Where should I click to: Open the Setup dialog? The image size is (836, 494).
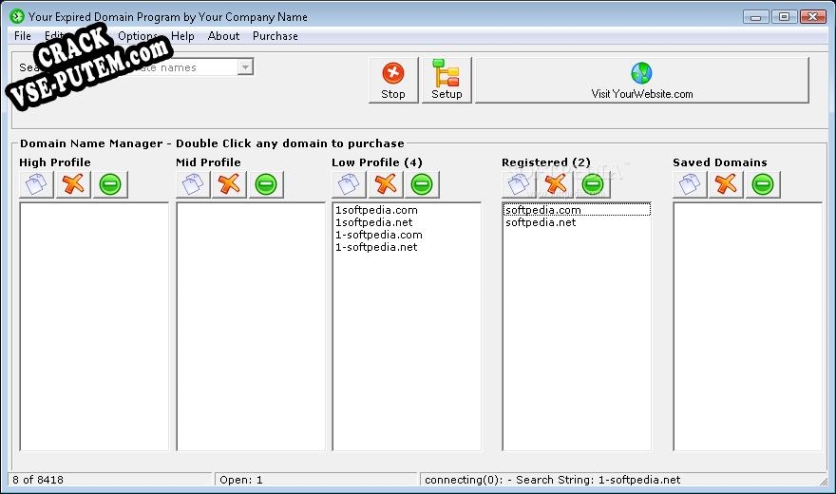click(446, 80)
